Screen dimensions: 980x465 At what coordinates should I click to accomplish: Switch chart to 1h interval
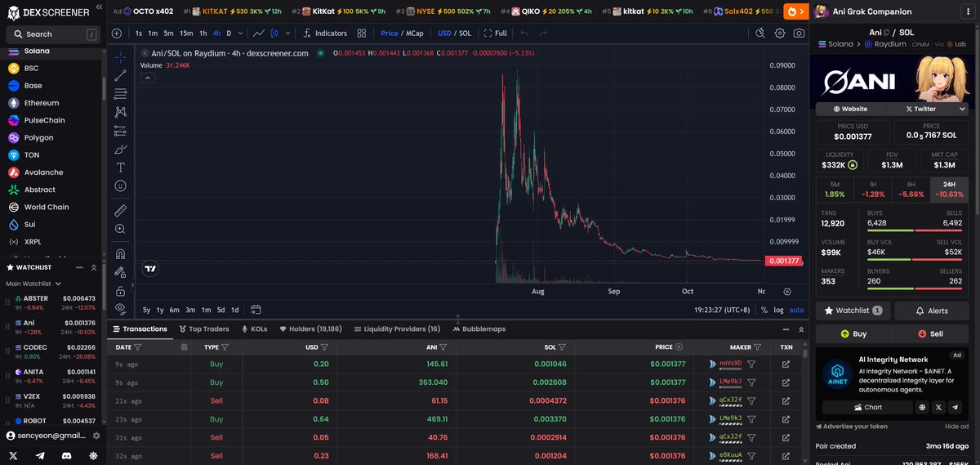pyautogui.click(x=203, y=34)
